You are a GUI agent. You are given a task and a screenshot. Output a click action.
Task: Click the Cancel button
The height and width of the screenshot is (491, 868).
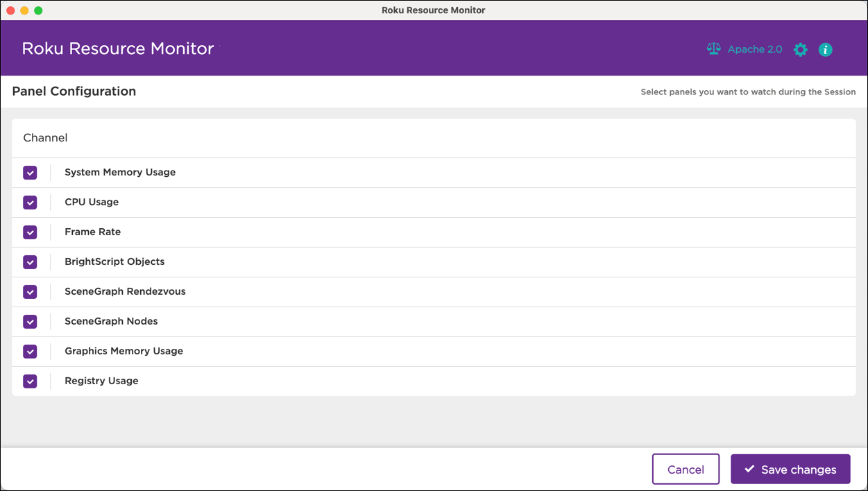pyautogui.click(x=686, y=469)
